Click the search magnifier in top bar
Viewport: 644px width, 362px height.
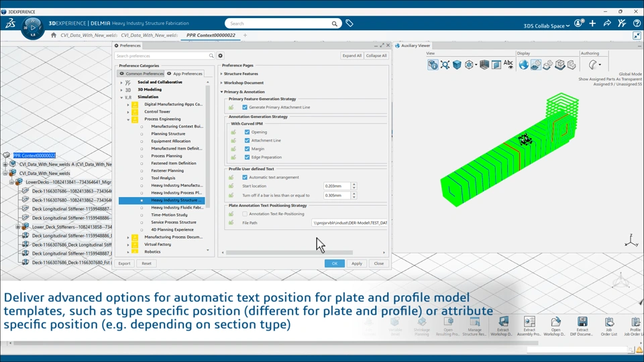[x=334, y=24]
